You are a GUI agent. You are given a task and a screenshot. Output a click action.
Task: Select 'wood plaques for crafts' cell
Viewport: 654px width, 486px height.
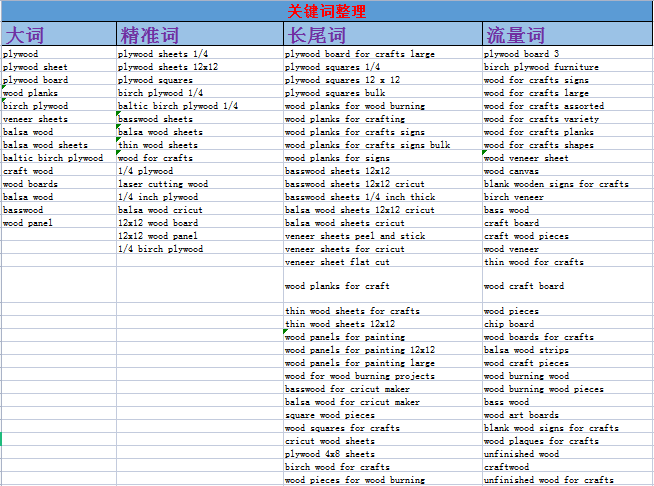click(x=567, y=441)
